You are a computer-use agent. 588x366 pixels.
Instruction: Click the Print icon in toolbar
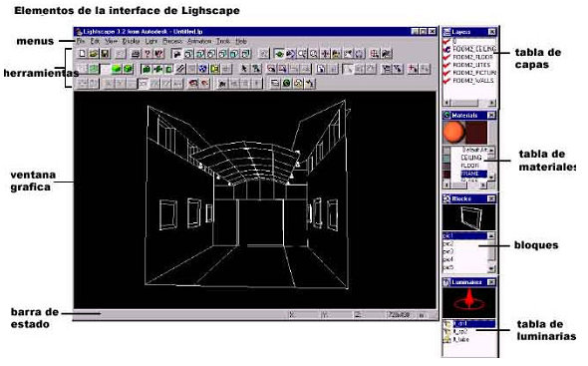coord(136,54)
